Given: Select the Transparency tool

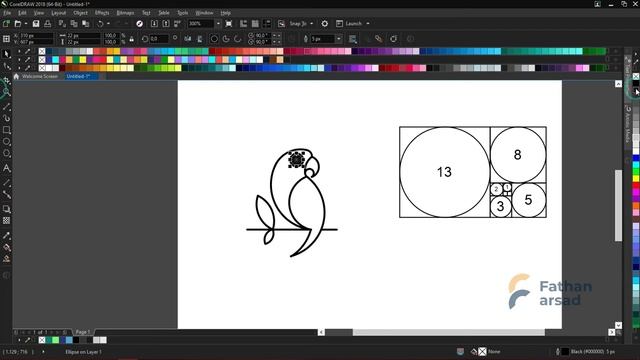Looking at the screenshot, I should click(x=7, y=221).
